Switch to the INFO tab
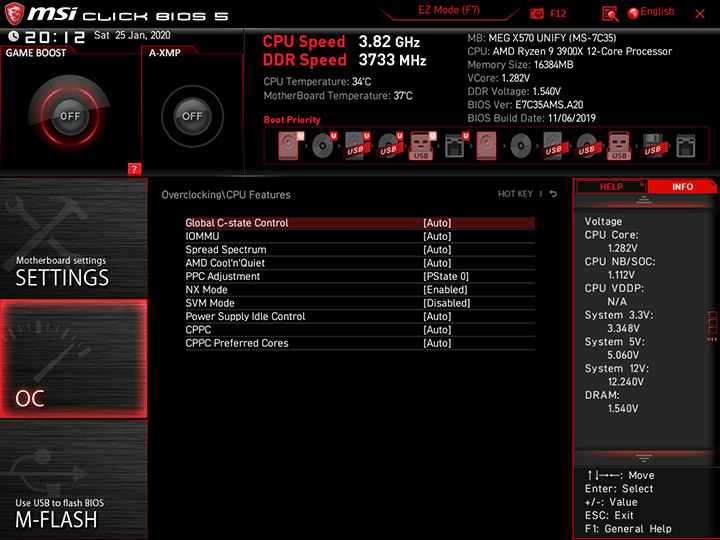720x540 pixels. click(682, 186)
